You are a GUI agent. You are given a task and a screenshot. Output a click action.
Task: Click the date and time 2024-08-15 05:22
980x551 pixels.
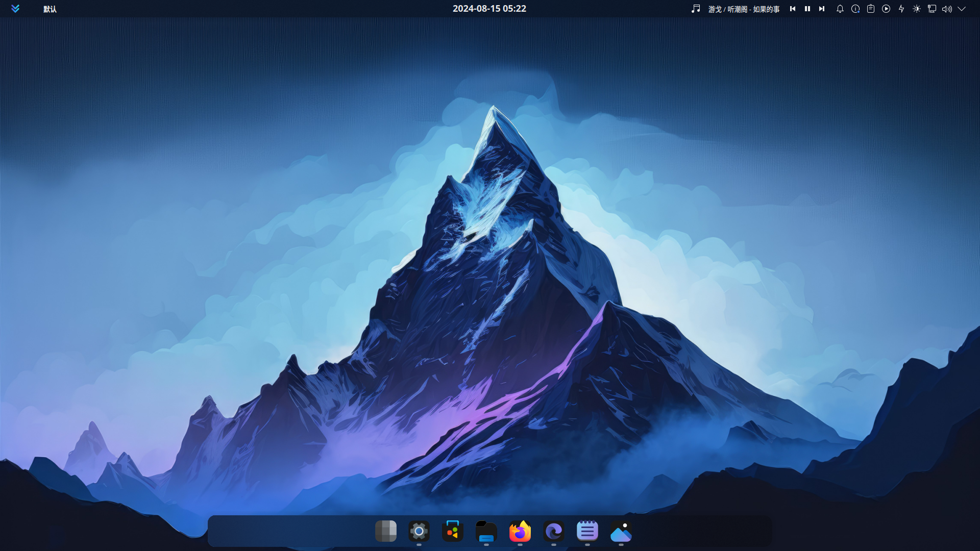(x=489, y=9)
